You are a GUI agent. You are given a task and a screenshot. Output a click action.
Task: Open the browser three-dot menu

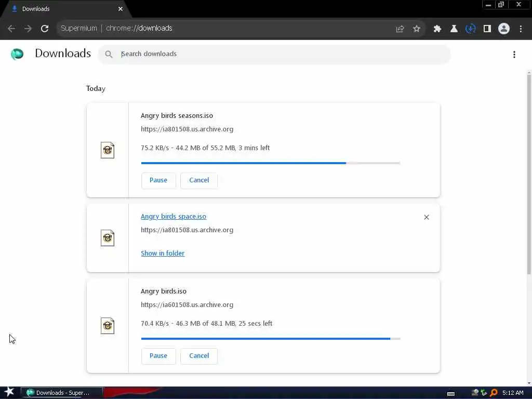[x=521, y=29]
